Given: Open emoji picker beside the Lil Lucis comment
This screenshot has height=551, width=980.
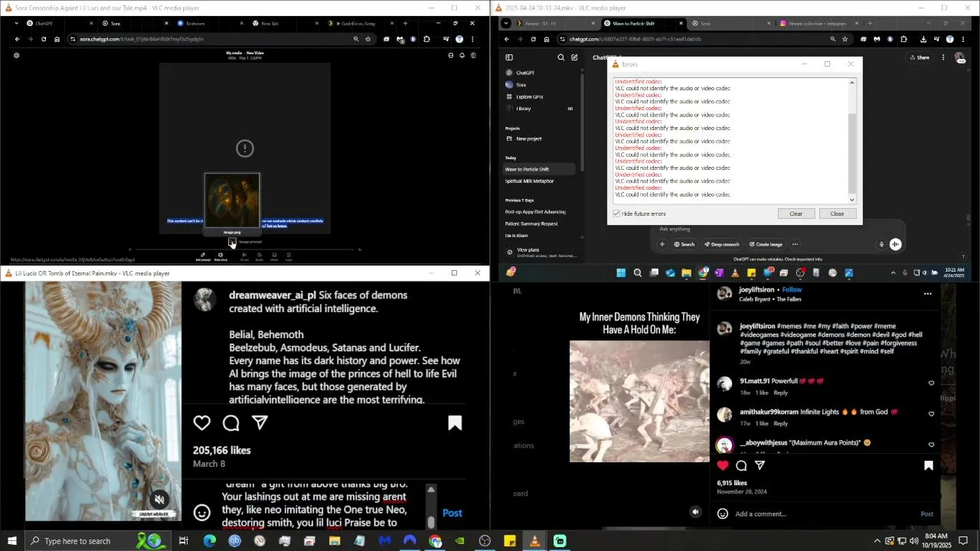Looking at the screenshot, I should (202, 513).
